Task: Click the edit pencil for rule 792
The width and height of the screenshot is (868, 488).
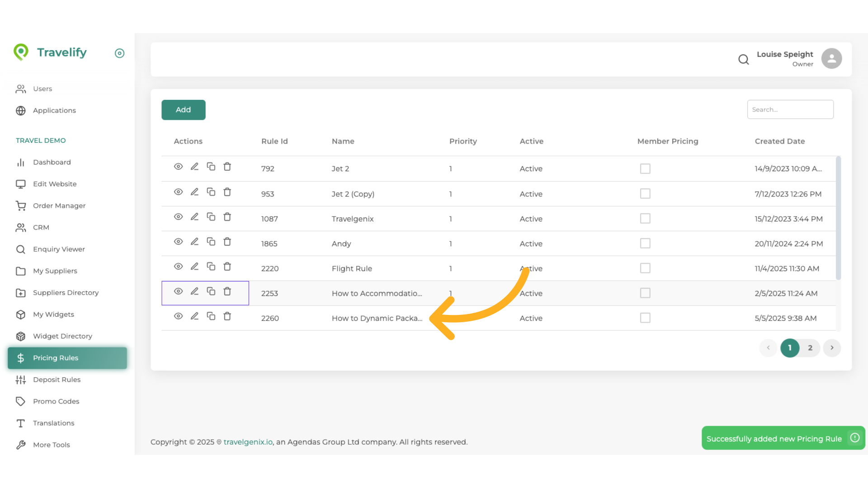Action: [194, 166]
